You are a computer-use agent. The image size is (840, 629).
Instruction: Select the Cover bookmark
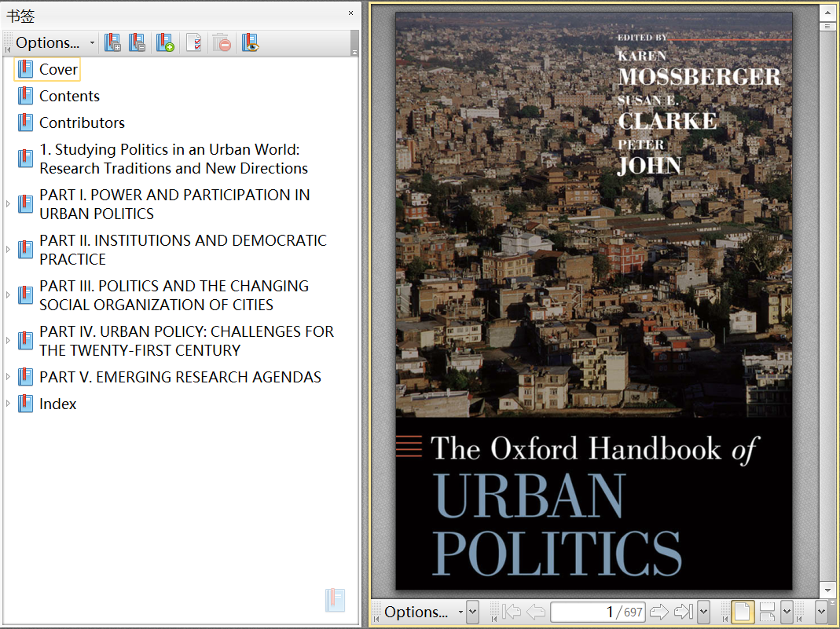[x=57, y=69]
